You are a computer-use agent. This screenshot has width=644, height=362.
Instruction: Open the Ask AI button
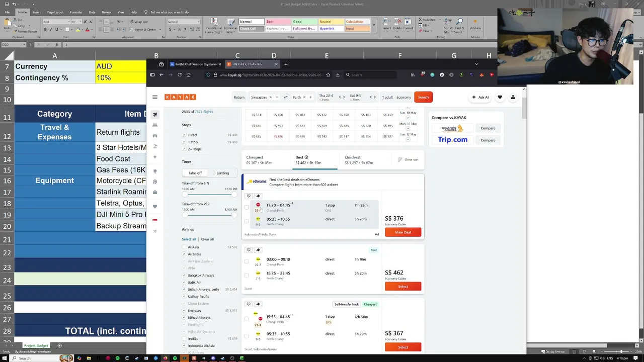point(480,97)
